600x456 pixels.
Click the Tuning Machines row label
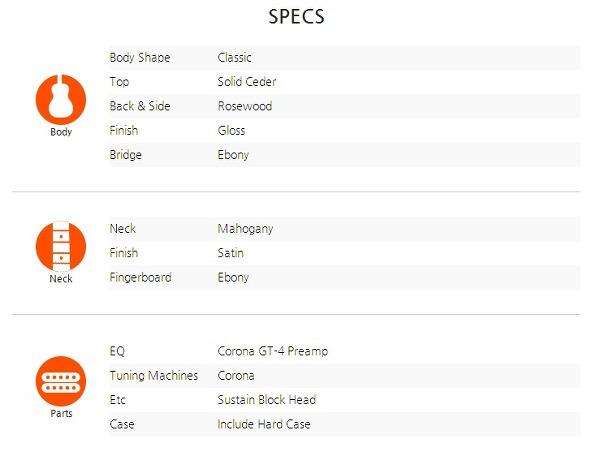(154, 376)
